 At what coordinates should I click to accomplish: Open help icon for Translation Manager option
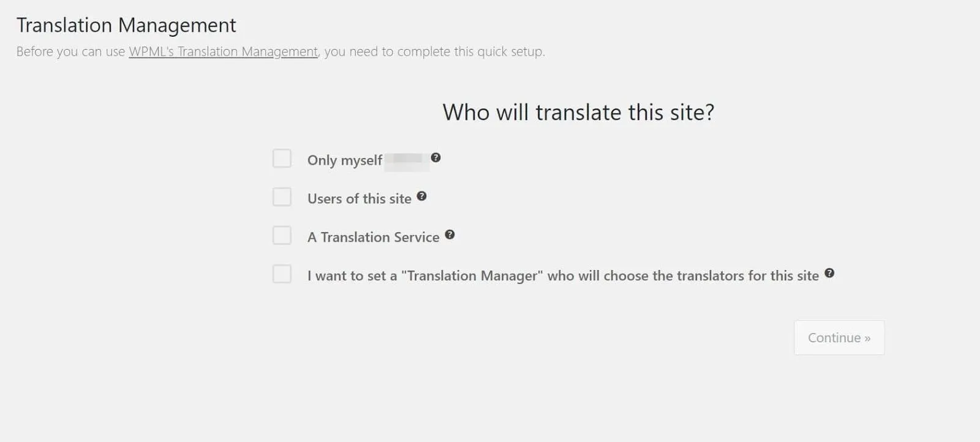coord(829,273)
